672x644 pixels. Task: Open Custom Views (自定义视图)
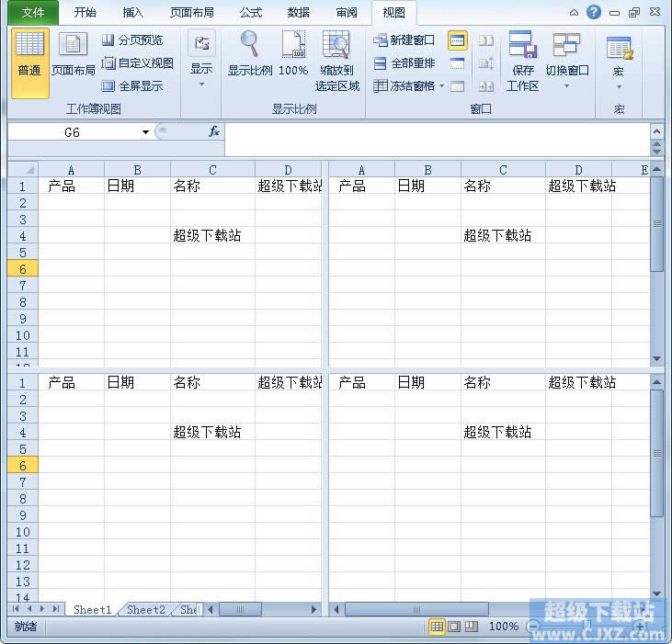138,63
